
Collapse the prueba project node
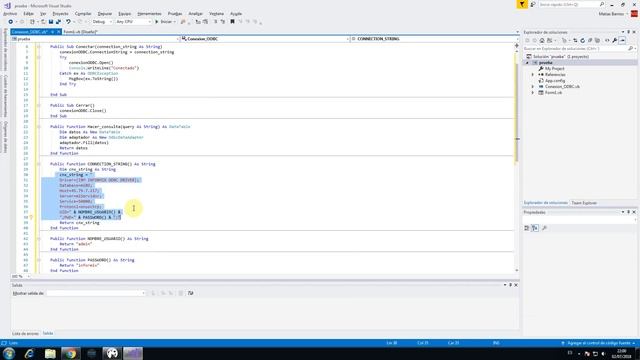[x=527, y=63]
